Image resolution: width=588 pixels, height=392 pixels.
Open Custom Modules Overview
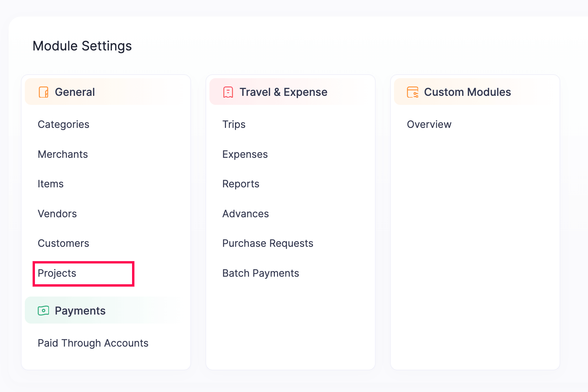click(429, 124)
